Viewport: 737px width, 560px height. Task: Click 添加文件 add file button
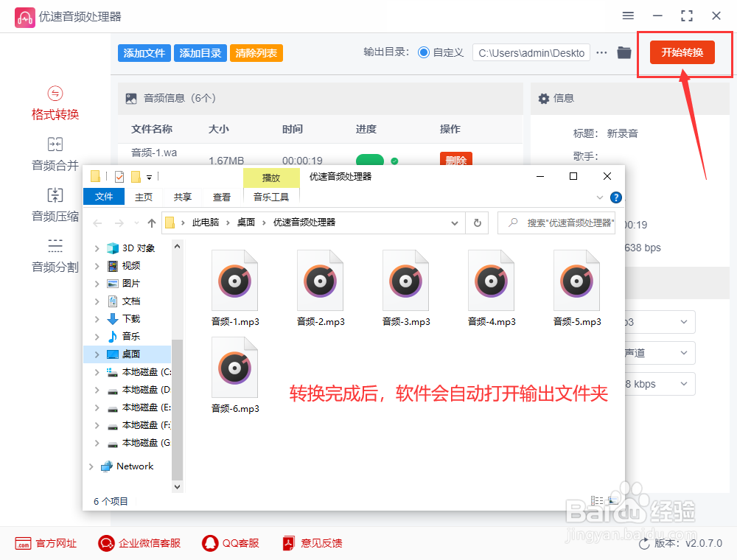coord(144,53)
